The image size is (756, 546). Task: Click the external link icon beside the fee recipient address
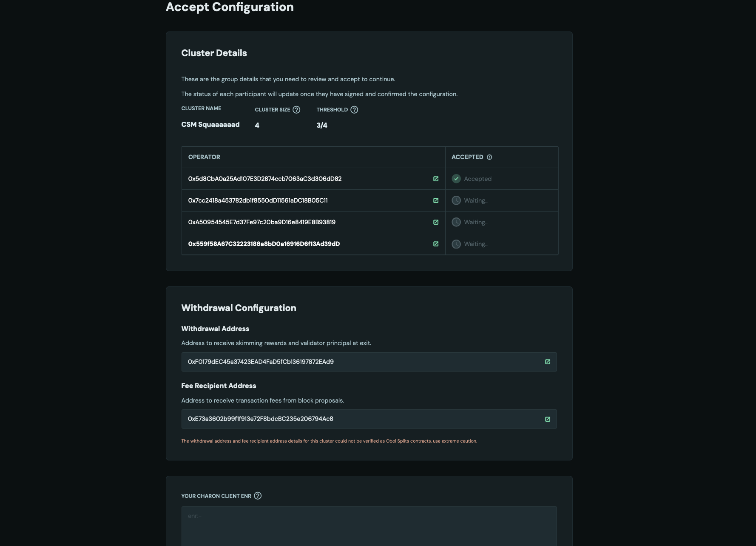(x=548, y=419)
